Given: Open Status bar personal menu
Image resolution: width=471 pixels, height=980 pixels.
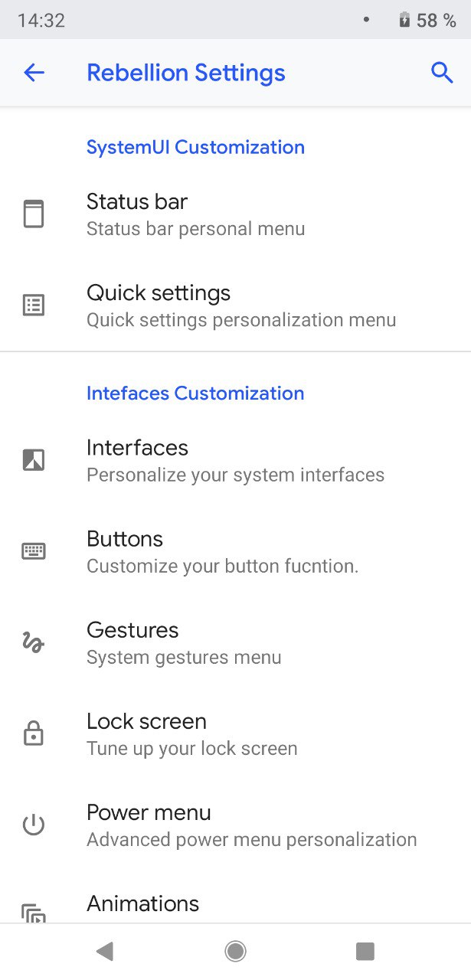Looking at the screenshot, I should click(235, 214).
